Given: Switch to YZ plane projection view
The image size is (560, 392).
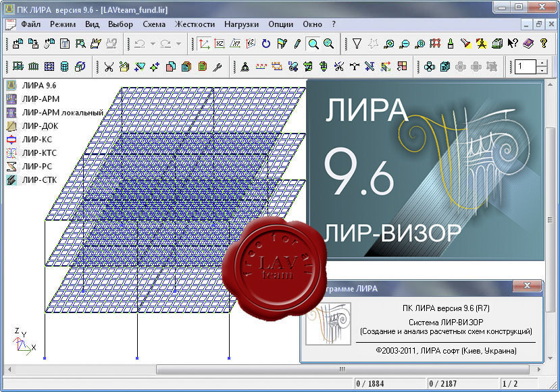Looking at the screenshot, I should 251,44.
